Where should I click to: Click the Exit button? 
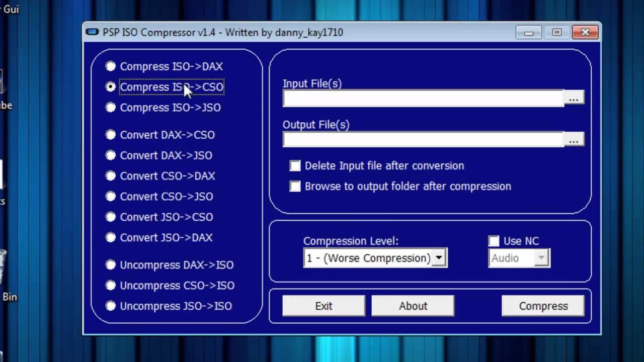(x=324, y=306)
